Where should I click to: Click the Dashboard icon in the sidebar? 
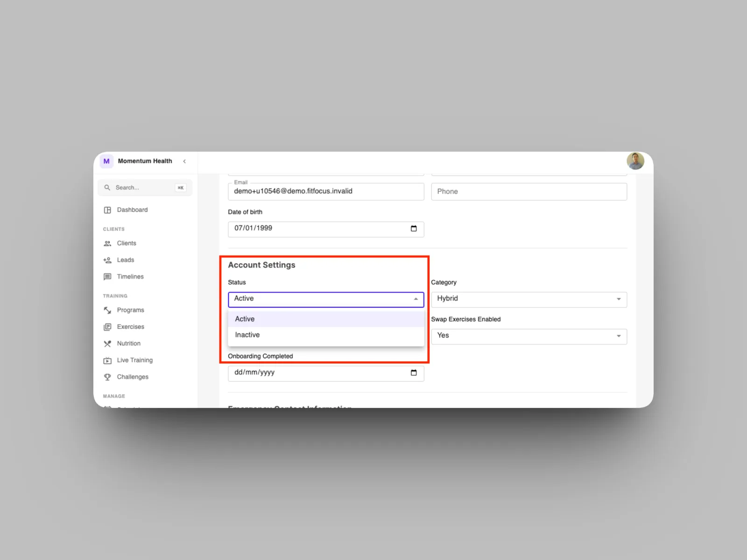click(107, 210)
